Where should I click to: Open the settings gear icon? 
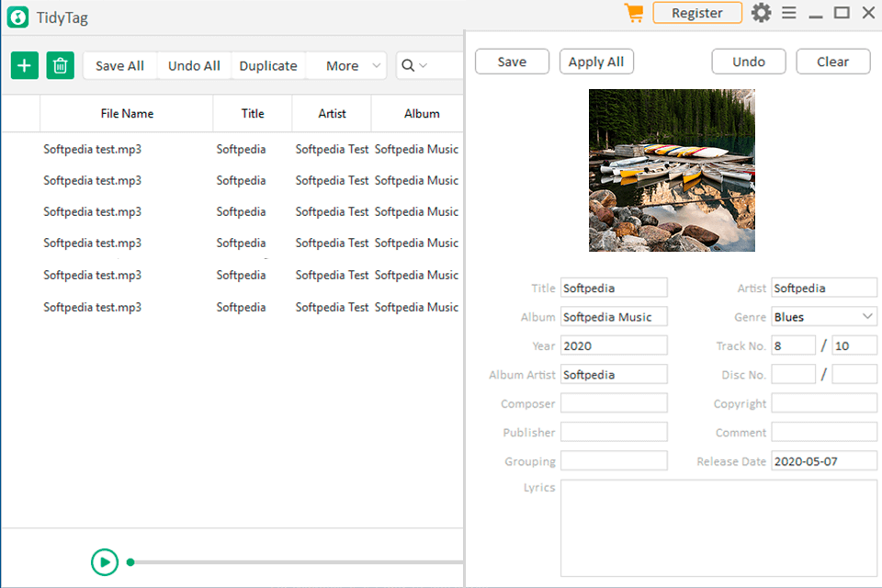(761, 13)
